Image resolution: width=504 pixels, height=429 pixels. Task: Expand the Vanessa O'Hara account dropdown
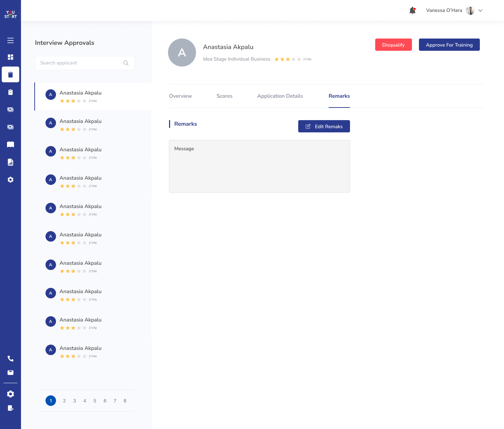(480, 11)
